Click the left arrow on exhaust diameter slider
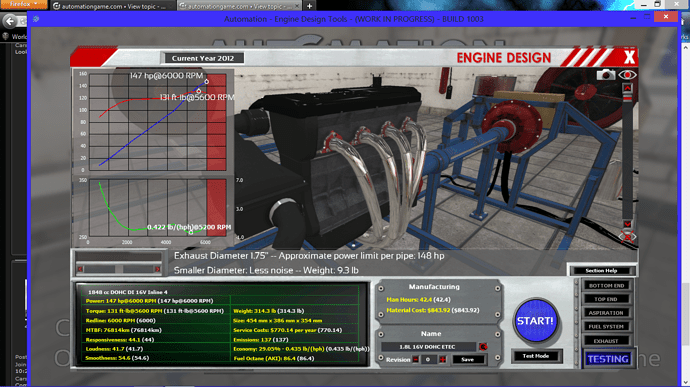Image resolution: width=690 pixels, height=387 pixels. coord(81,269)
